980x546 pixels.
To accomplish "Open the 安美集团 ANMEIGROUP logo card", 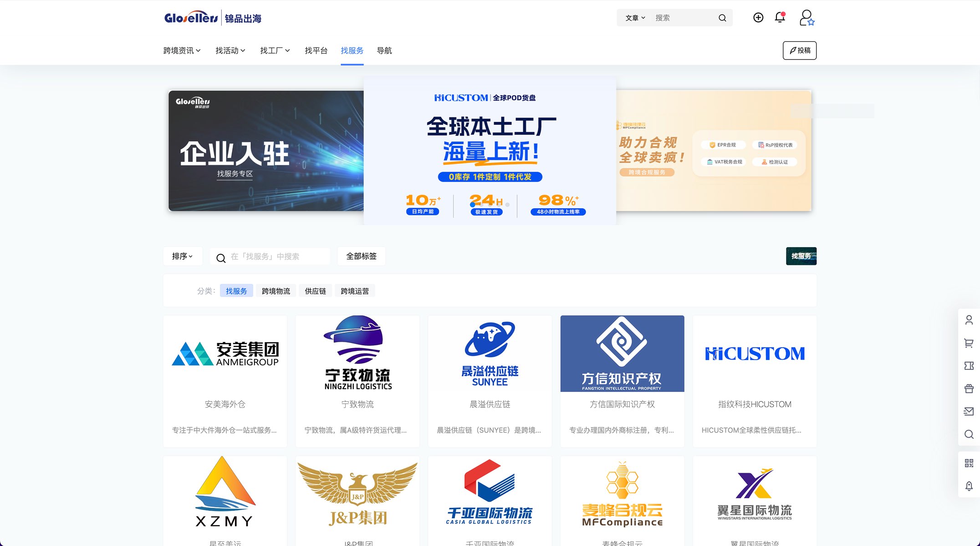I will coord(225,354).
